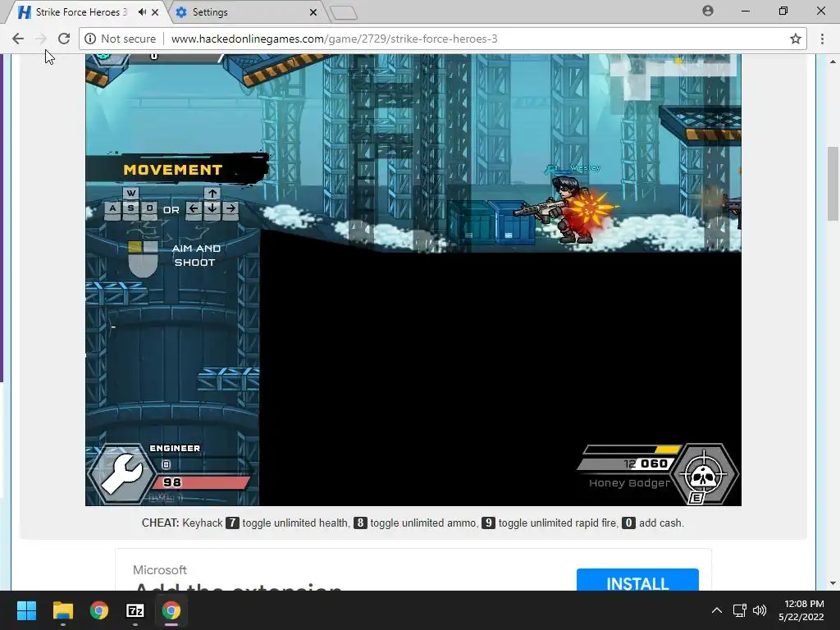This screenshot has height=630, width=840.
Task: Click key 9 rapid fire cheat badge
Action: pyautogui.click(x=488, y=523)
